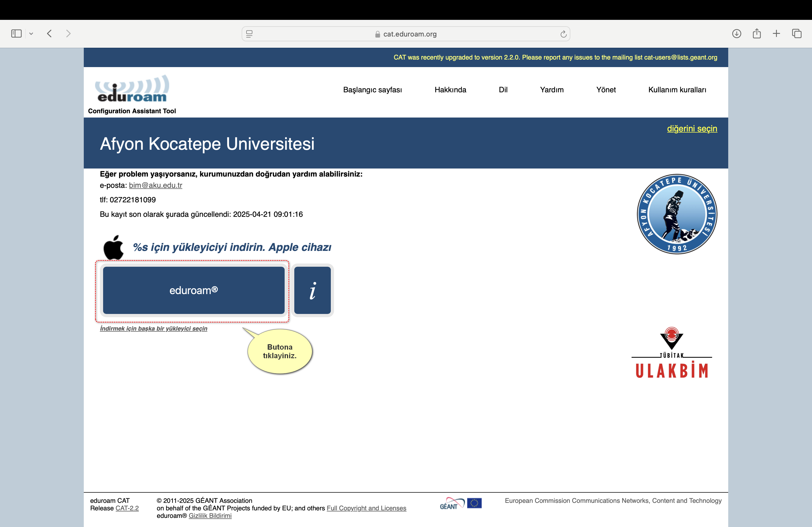Expand the sidebar tab group chevron
Image resolution: width=812 pixels, height=527 pixels.
coord(31,33)
